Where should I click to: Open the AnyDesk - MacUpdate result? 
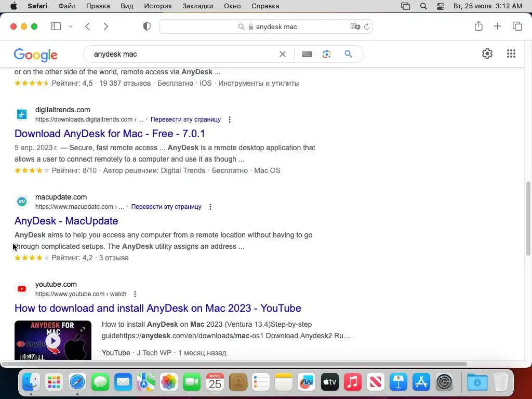(x=66, y=221)
